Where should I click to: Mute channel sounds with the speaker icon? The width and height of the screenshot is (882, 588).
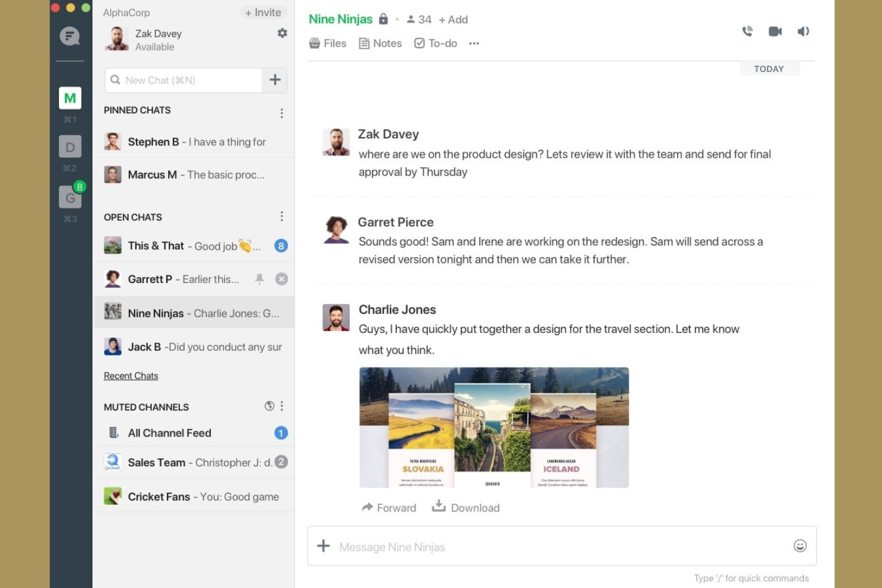tap(803, 31)
